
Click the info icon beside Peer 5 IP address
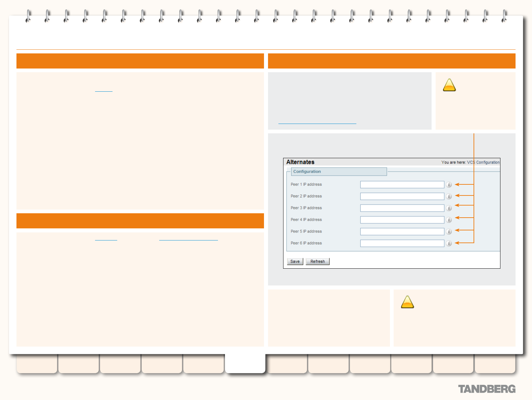pyautogui.click(x=449, y=232)
